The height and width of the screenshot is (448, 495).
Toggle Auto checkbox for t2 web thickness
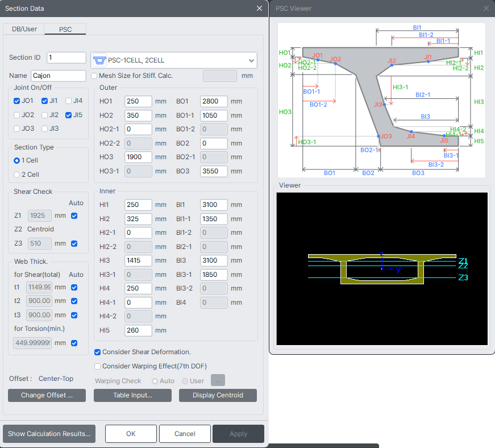tap(74, 301)
